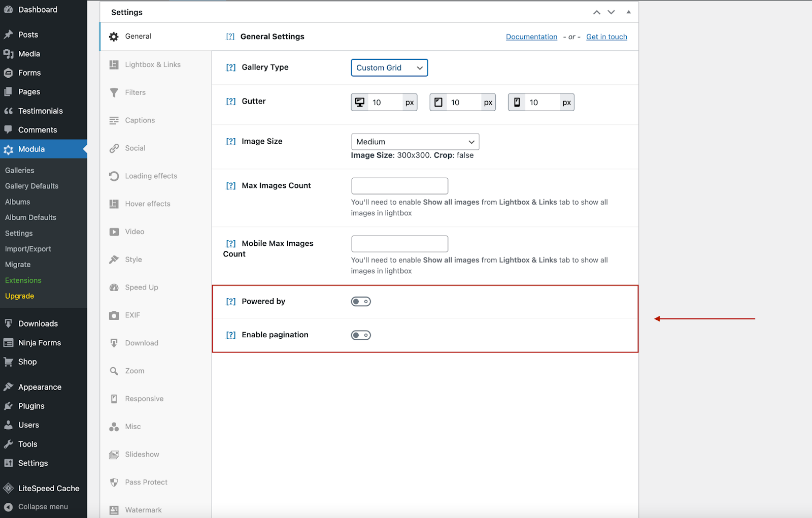
Task: Click the Comments bubble icon
Action: (8, 130)
